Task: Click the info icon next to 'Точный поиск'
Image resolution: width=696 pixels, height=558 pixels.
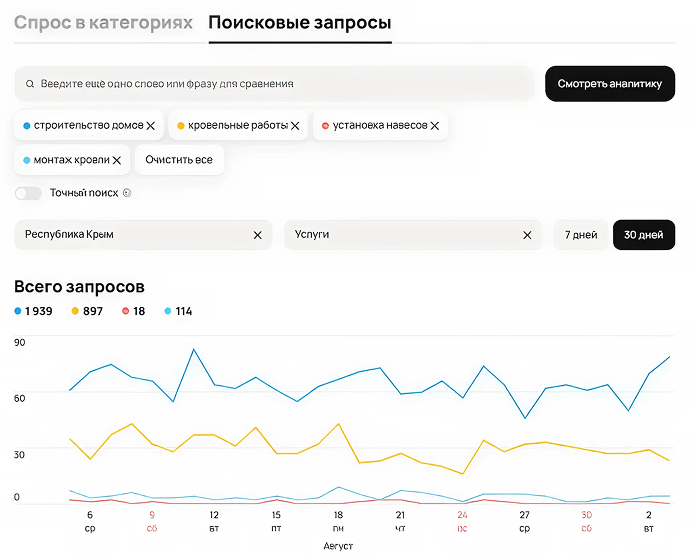Action: (x=127, y=193)
